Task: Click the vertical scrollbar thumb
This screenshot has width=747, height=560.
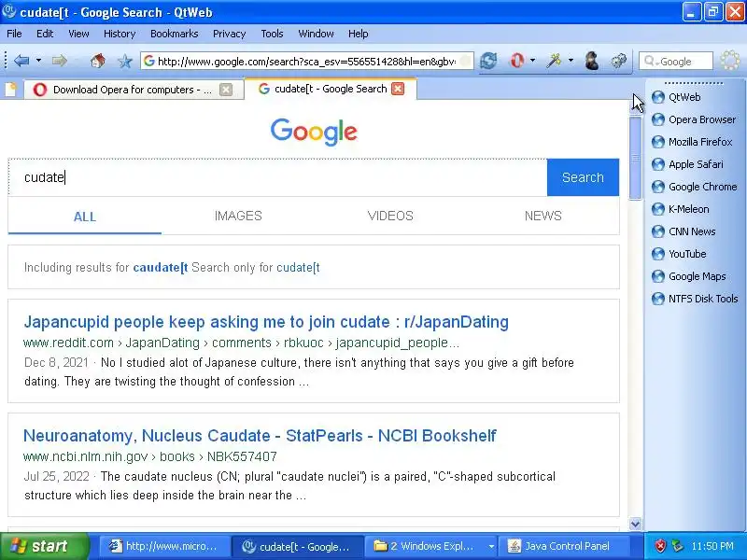Action: click(x=635, y=158)
